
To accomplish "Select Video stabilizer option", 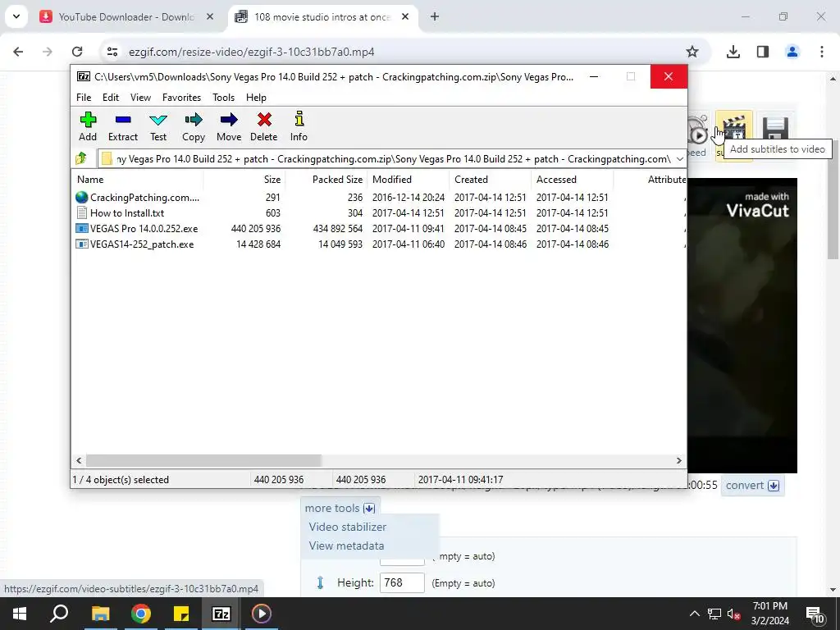I will pyautogui.click(x=348, y=527).
